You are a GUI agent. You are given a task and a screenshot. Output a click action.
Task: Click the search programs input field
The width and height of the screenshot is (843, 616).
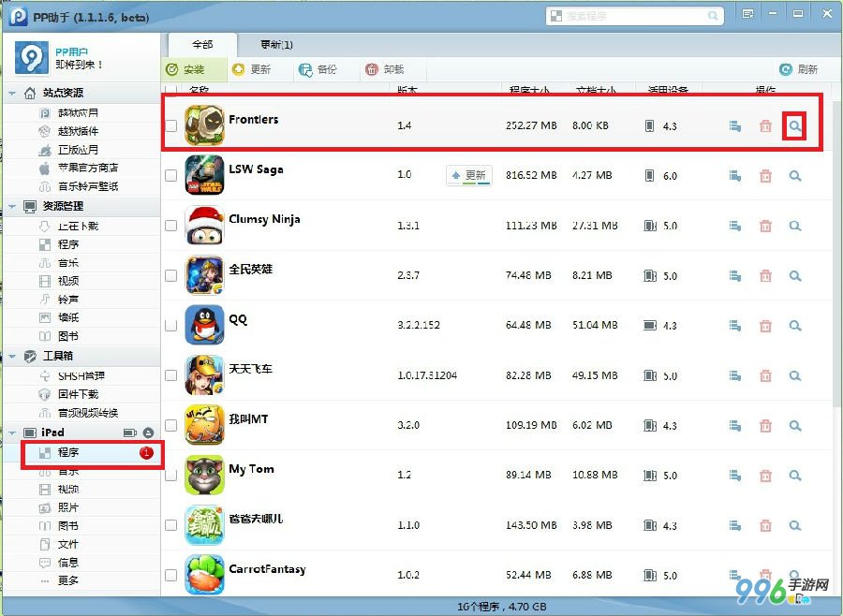coord(634,16)
